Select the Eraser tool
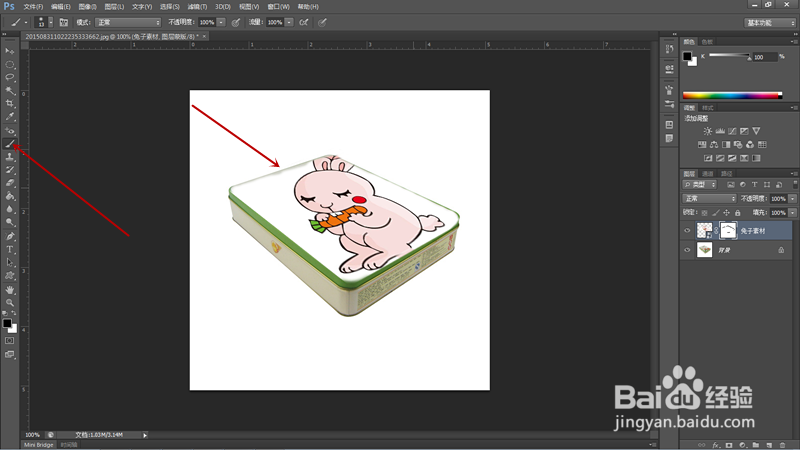 (x=10, y=183)
